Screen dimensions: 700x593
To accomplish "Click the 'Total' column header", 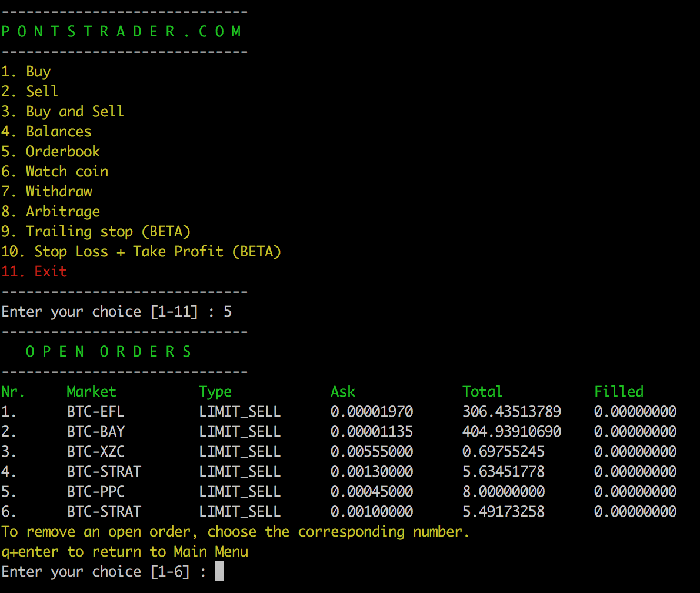I will pyautogui.click(x=482, y=392).
